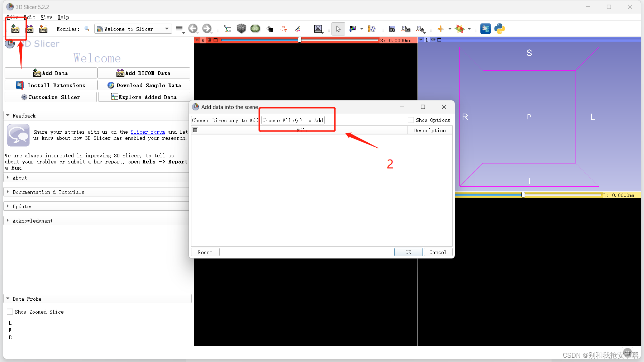The height and width of the screenshot is (362, 644).
Task: Click the Load Data toolbar icon
Action: pos(15,29)
